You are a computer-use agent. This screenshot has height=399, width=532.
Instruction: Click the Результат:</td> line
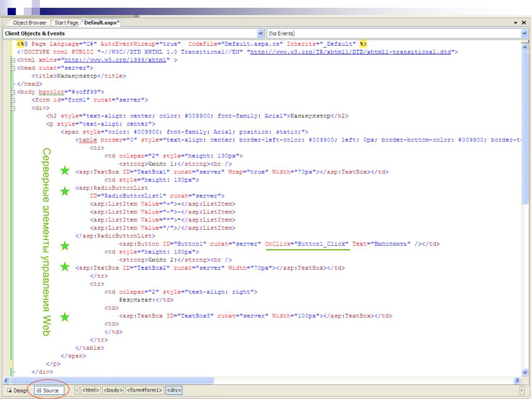click(x=146, y=300)
